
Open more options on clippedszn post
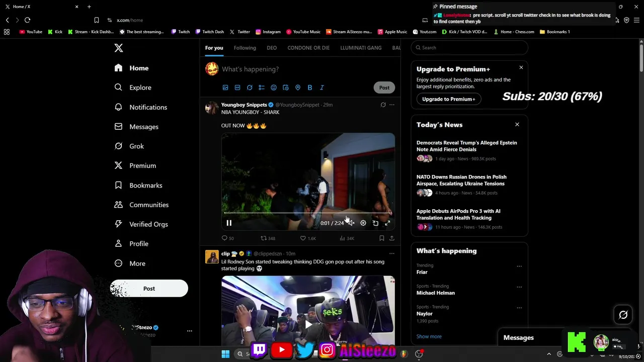point(392,253)
